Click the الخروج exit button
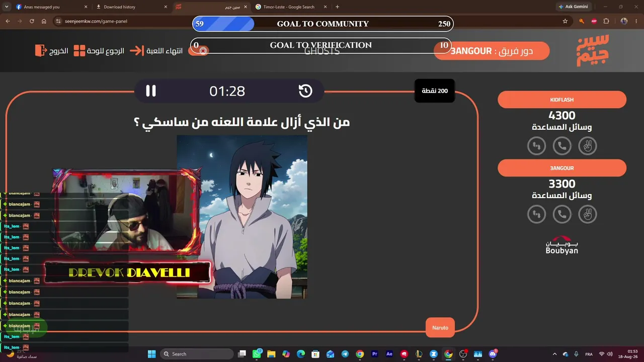This screenshot has height=362, width=644. point(51,51)
